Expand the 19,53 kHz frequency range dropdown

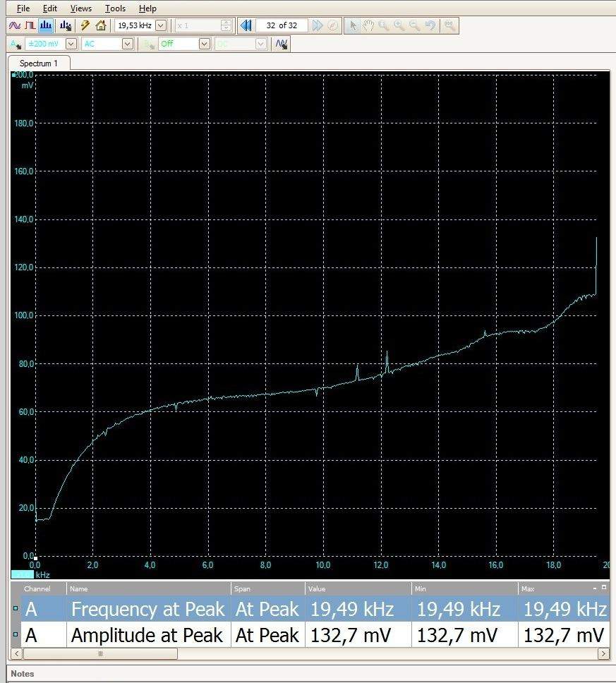(161, 25)
